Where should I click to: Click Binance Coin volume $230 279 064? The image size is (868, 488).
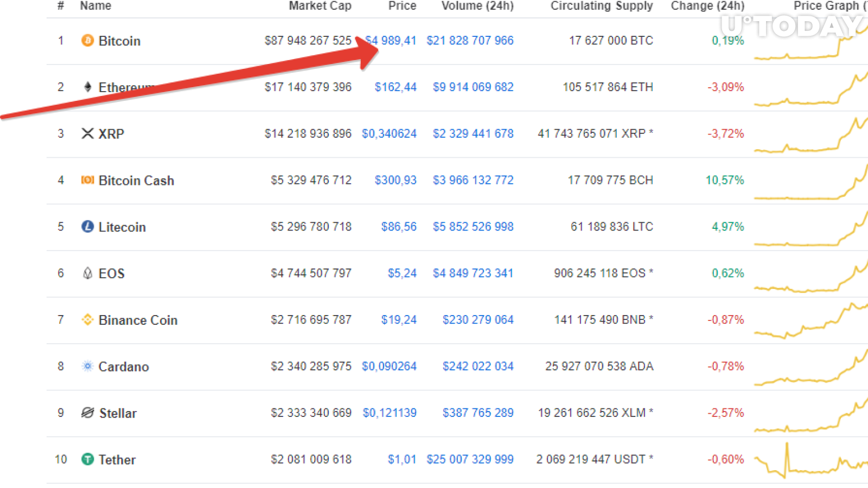[478, 320]
